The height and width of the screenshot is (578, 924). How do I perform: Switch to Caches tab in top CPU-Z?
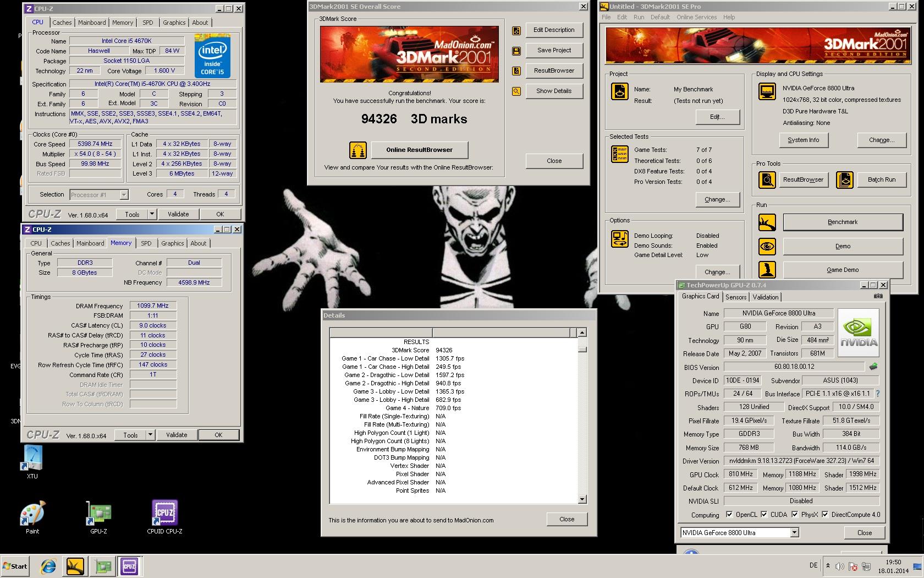[62, 23]
